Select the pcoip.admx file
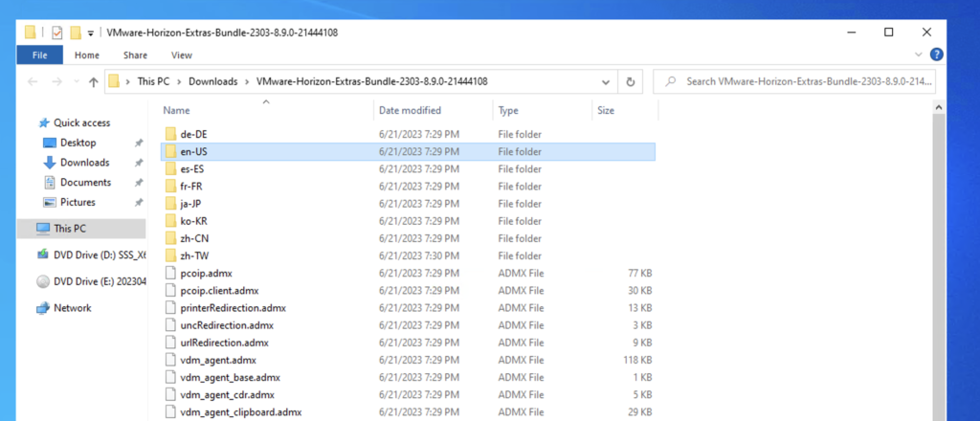 click(205, 273)
